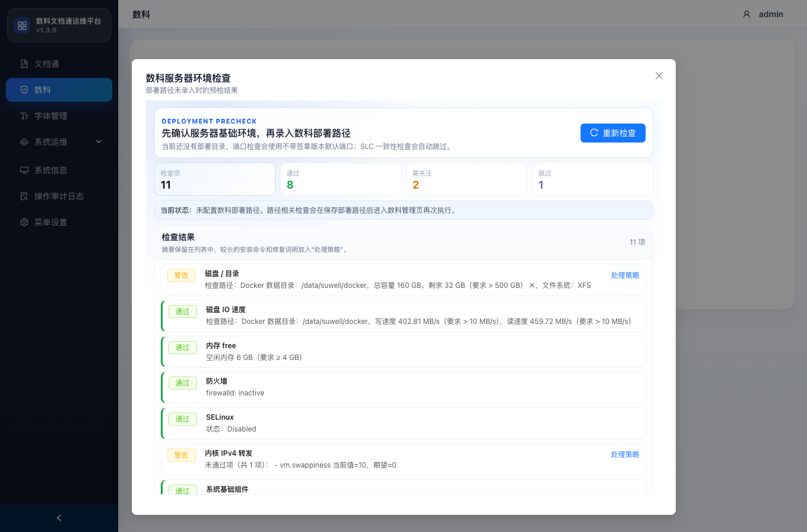The width and height of the screenshot is (807, 532).
Task: Open 处理策略 for 磁盘 / 目录
Action: [x=625, y=275]
